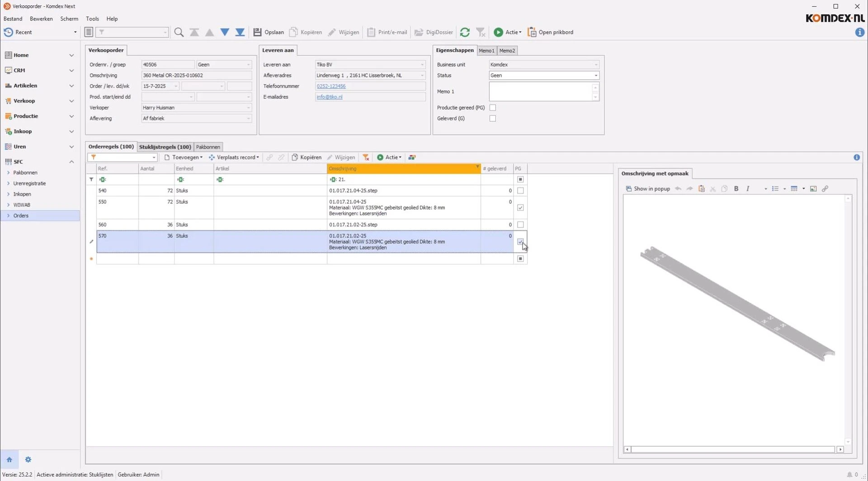Clear the order lines filter icon
Screen dimensions: 868x481
[x=366, y=157]
